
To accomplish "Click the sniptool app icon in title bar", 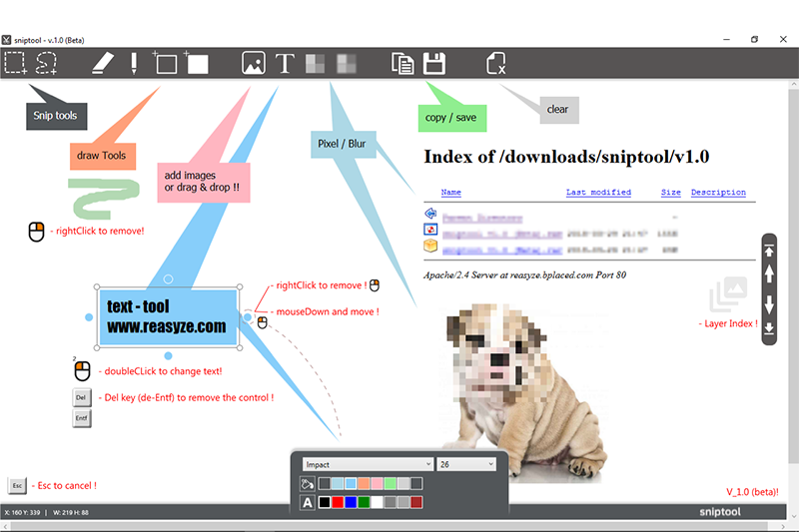I will tap(6, 40).
